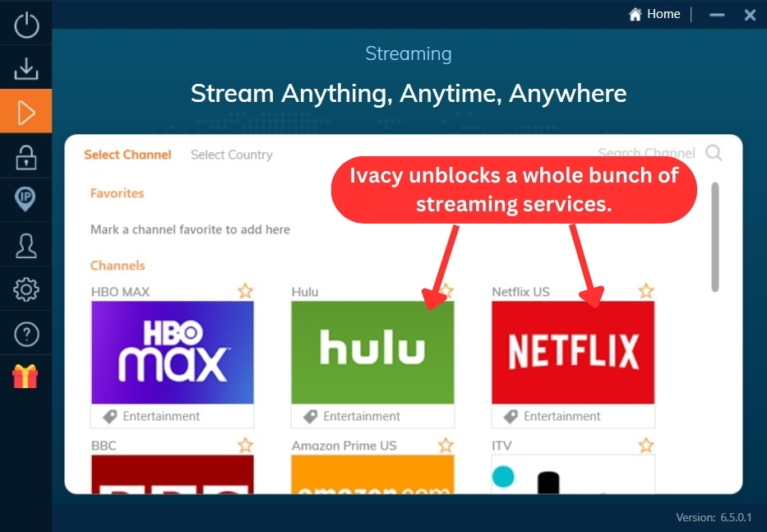
Task: Click the Netflix US channel title
Action: pyautogui.click(x=521, y=292)
